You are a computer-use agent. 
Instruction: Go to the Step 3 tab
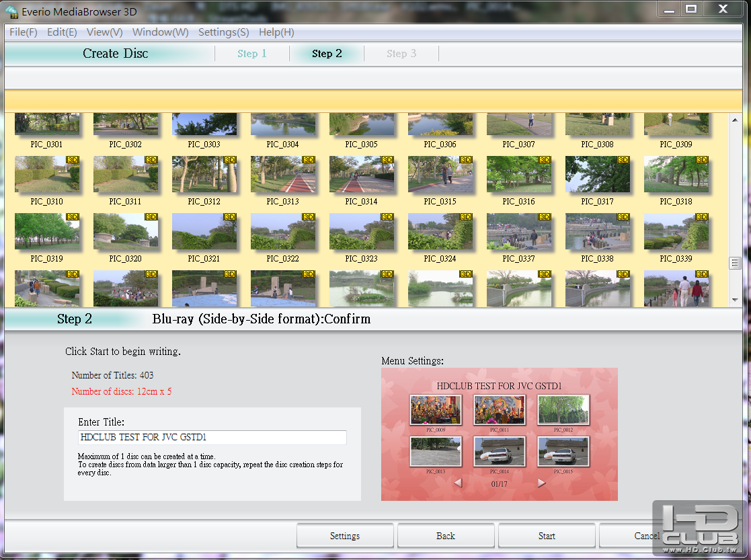pos(401,54)
